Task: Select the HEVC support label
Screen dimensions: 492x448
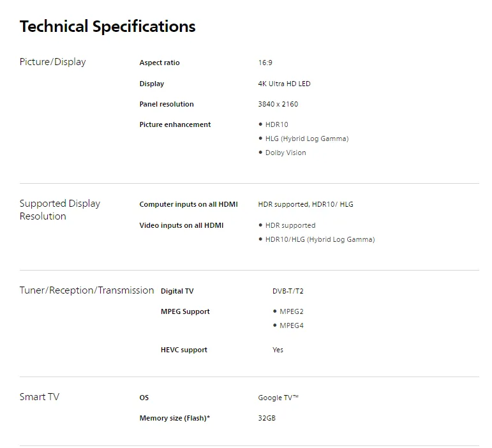Action: pos(184,350)
